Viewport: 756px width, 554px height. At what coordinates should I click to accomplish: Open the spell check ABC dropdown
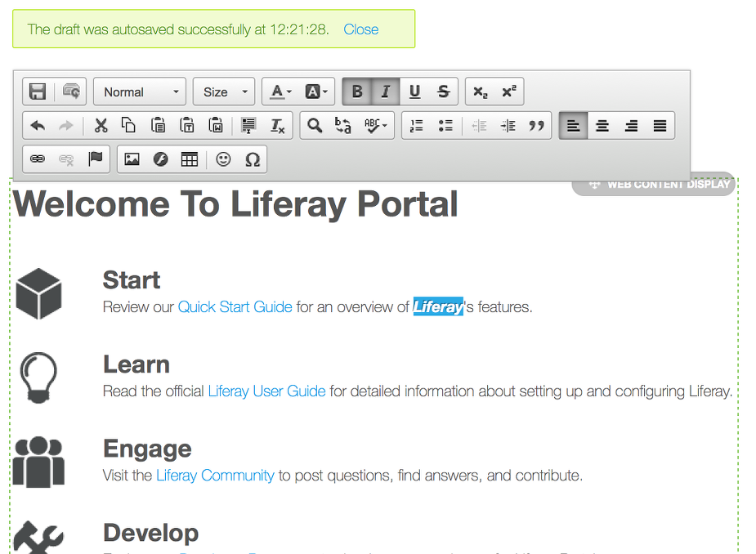[x=377, y=126]
